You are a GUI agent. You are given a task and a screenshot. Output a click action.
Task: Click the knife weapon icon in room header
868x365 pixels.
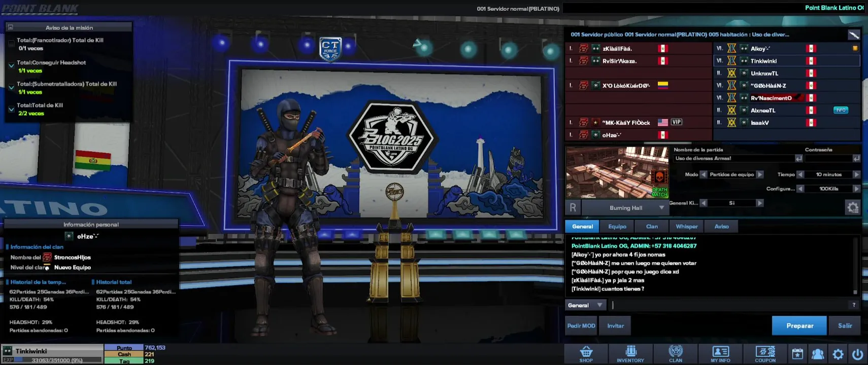pos(854,34)
